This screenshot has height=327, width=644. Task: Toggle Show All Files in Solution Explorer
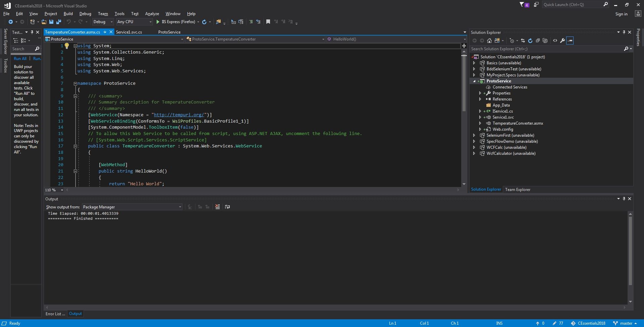pos(545,41)
